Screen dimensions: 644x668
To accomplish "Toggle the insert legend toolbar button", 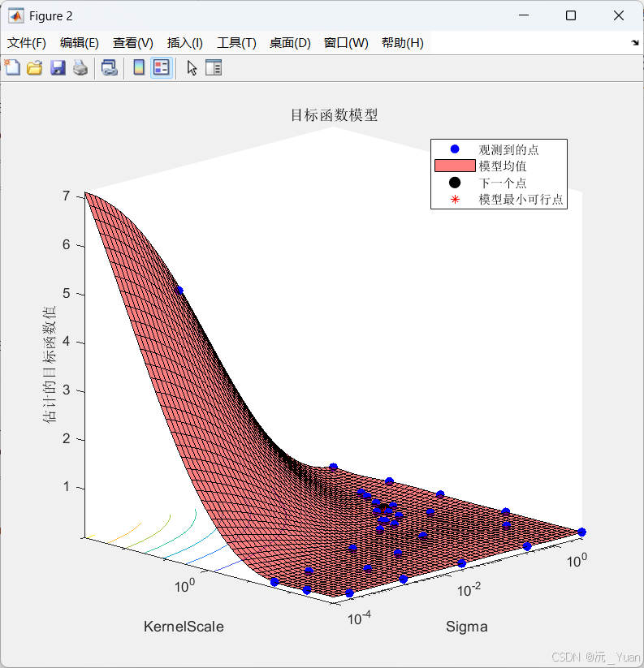I will coord(162,67).
